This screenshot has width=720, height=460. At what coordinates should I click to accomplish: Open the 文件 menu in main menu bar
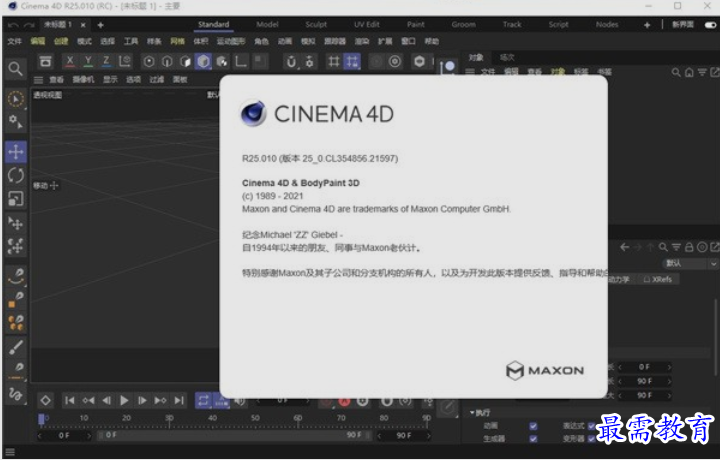tap(14, 41)
